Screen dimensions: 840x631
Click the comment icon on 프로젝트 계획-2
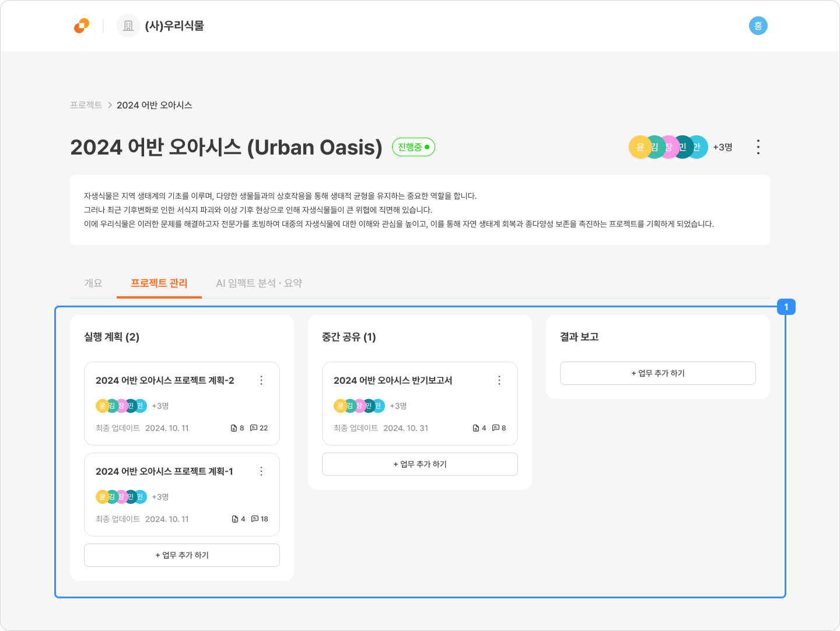click(x=254, y=428)
